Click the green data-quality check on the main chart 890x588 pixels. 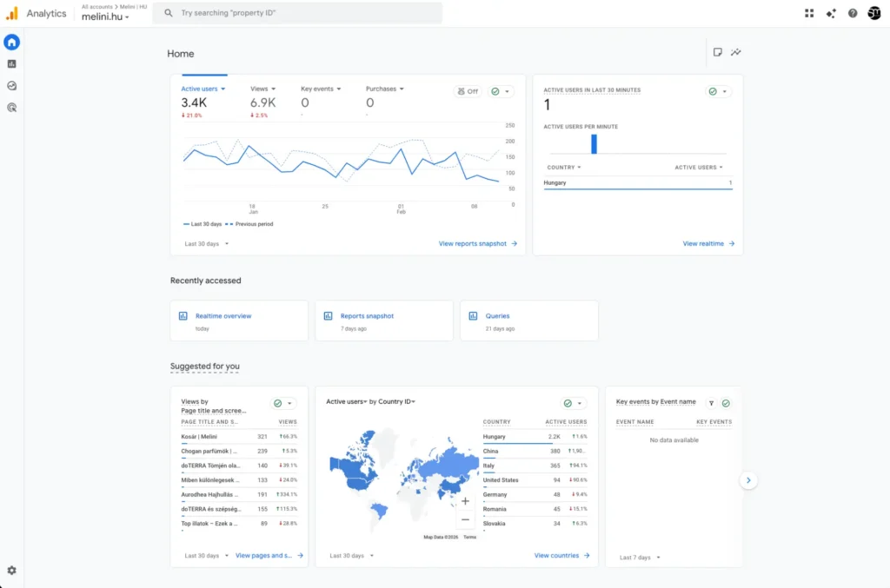(x=495, y=90)
